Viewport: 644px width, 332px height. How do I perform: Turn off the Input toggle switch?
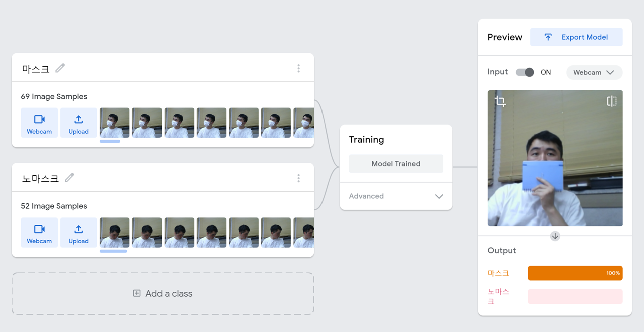click(x=525, y=72)
